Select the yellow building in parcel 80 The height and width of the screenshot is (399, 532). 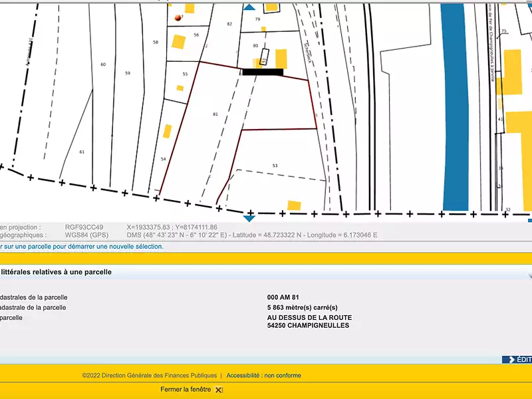pos(281,57)
